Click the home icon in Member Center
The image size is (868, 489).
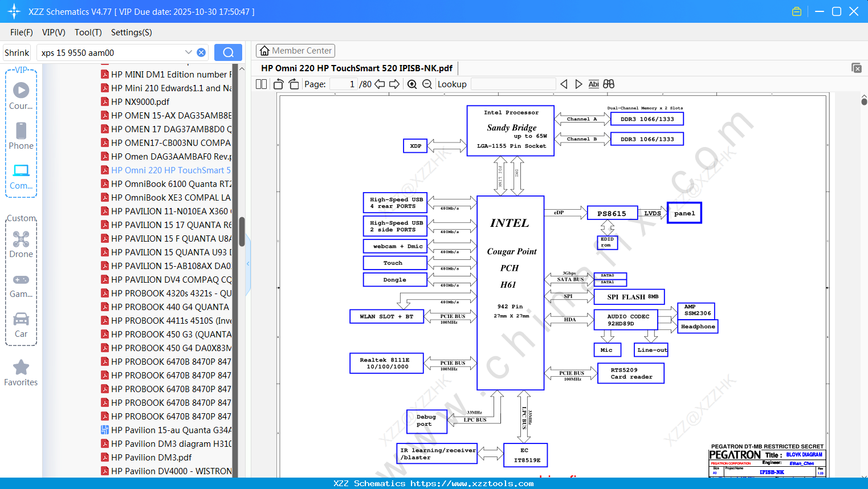264,51
